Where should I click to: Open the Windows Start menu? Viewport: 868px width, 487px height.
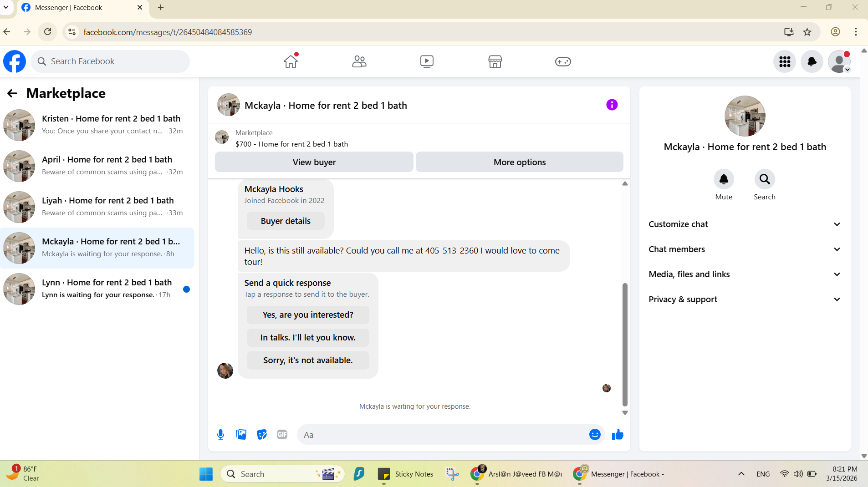coord(206,474)
